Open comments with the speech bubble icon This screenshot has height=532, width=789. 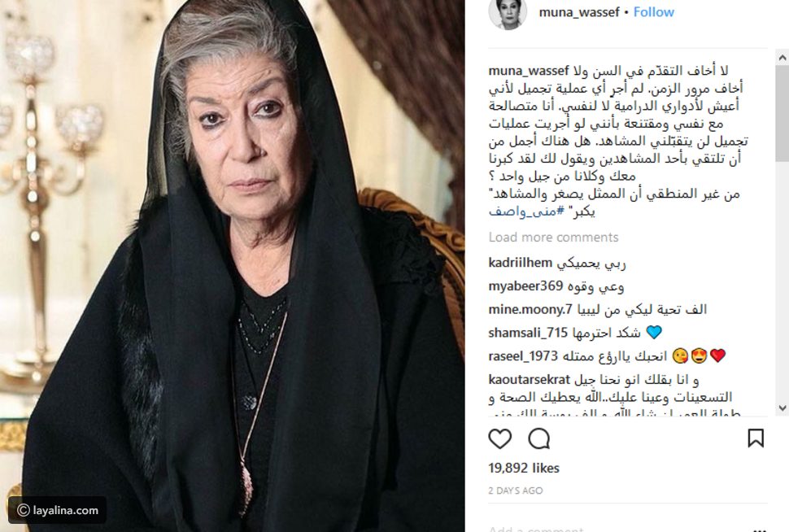pyautogui.click(x=539, y=439)
